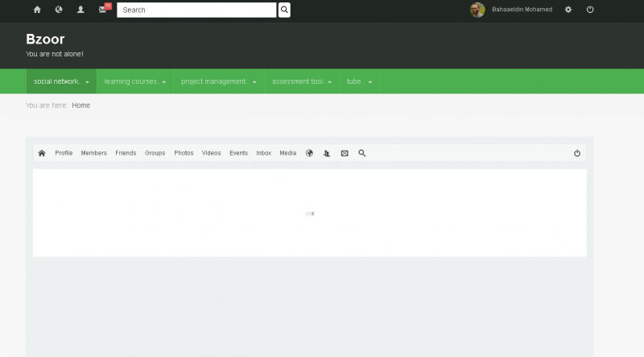Open the Members menu item
The height and width of the screenshot is (357, 644).
[x=93, y=153]
